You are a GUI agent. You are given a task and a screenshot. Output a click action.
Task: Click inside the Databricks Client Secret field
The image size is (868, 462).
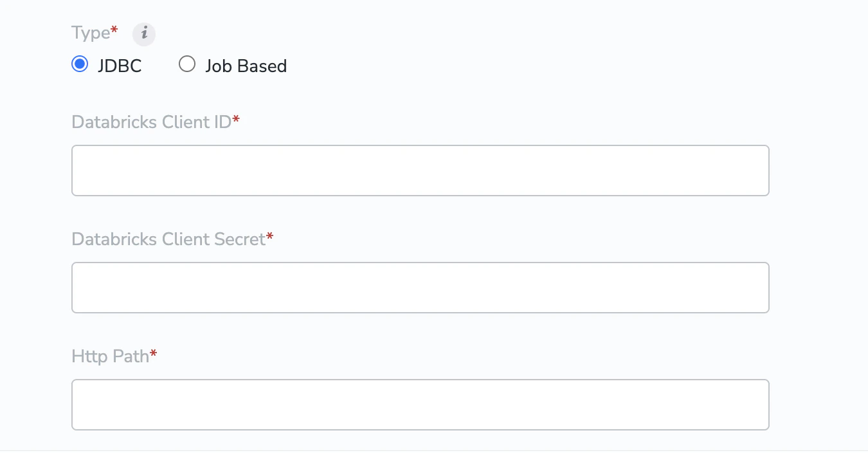[x=420, y=288]
